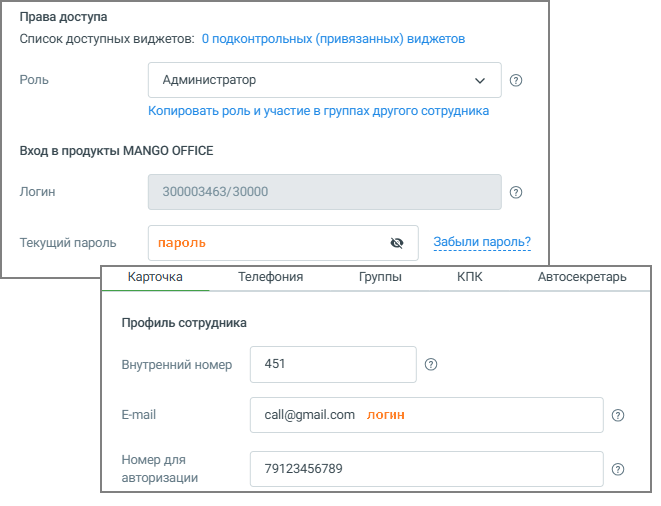
Task: Open help icon beside E-mail field
Action: point(618,415)
